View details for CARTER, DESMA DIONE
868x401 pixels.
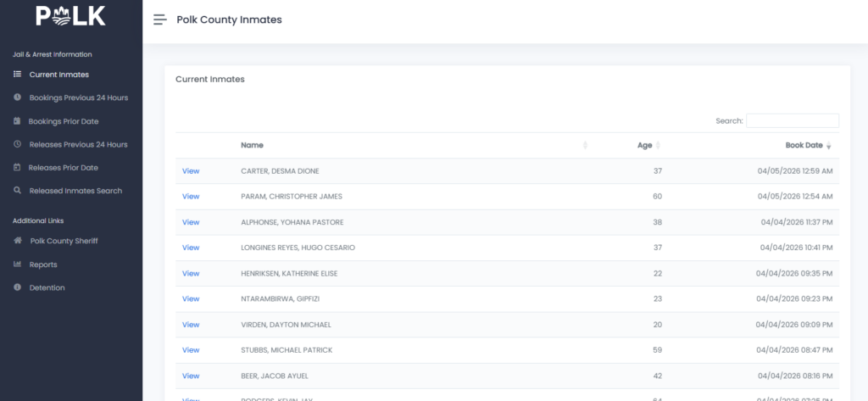[x=191, y=171]
